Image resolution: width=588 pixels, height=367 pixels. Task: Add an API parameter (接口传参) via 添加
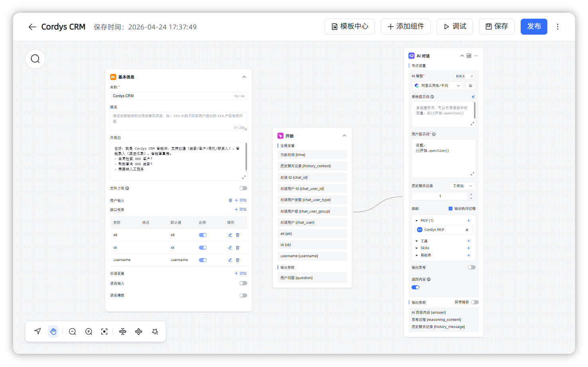pos(241,209)
